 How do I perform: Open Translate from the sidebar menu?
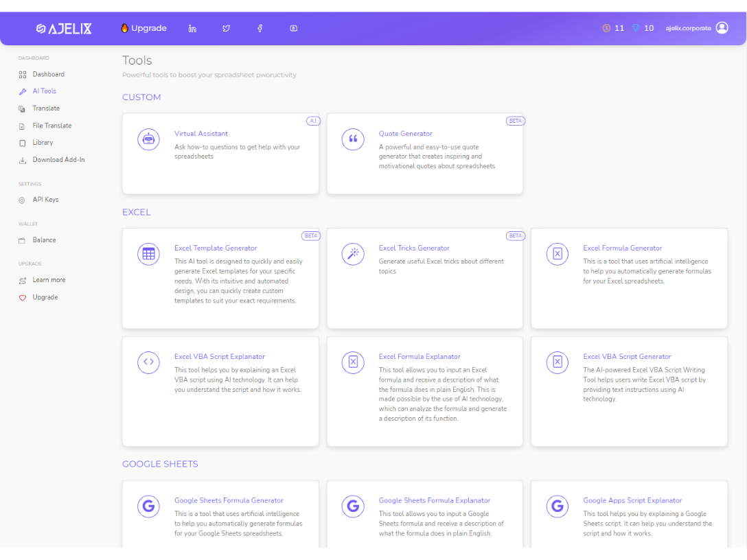pos(46,108)
